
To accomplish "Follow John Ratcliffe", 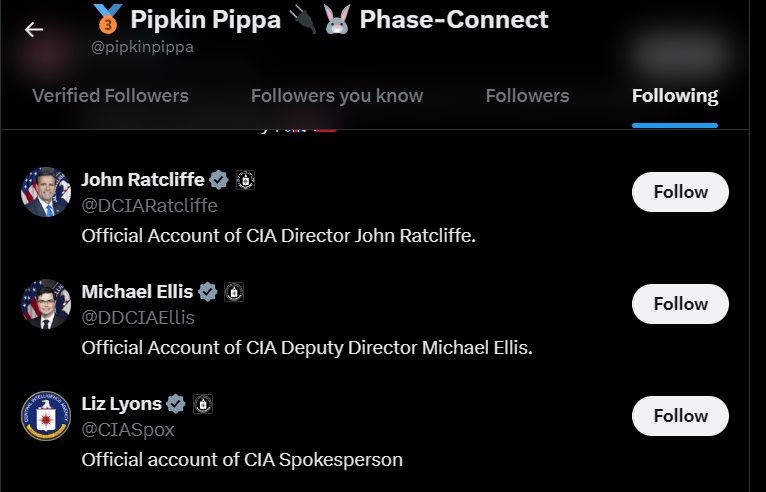I will 680,192.
